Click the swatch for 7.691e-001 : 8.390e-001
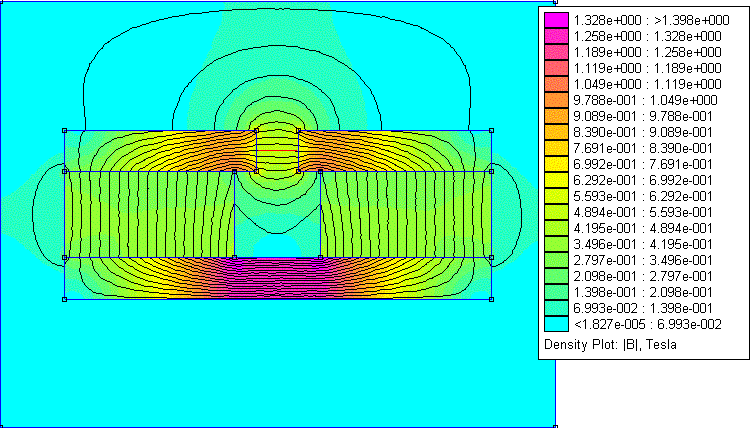756x428 pixels. [556, 148]
